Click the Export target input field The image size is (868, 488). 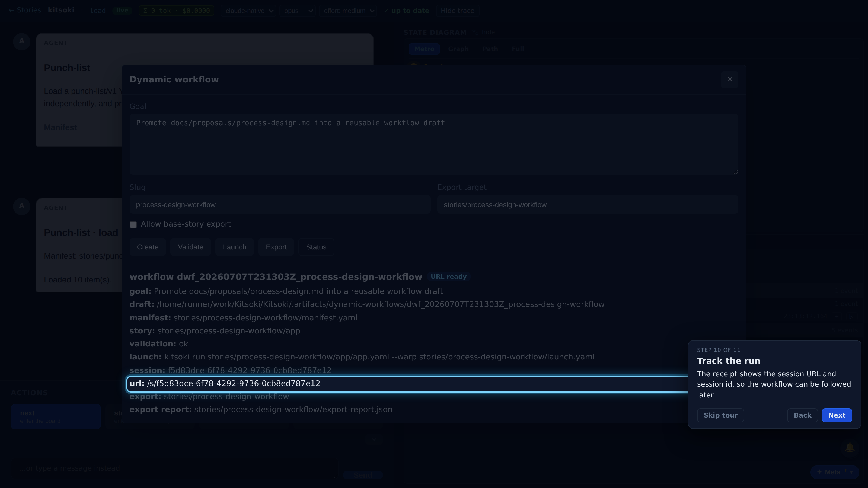coord(588,205)
